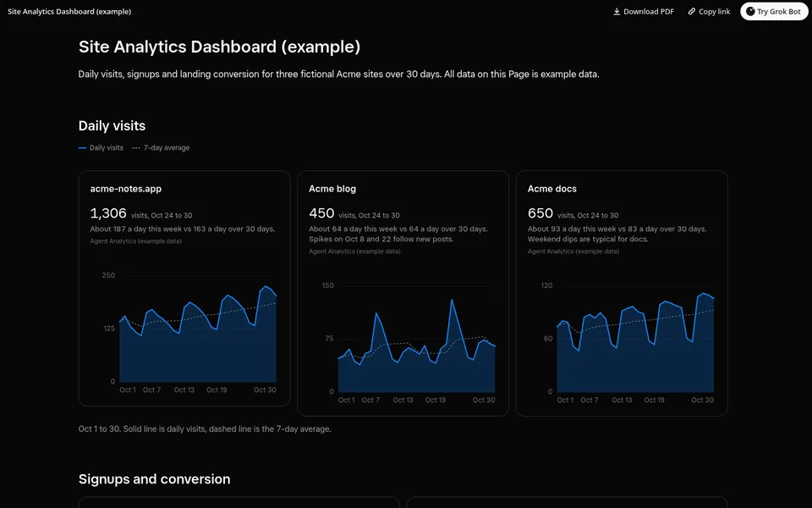Click 'Weekend dips are typical for docs' note
The image size is (812, 508).
(x=588, y=239)
